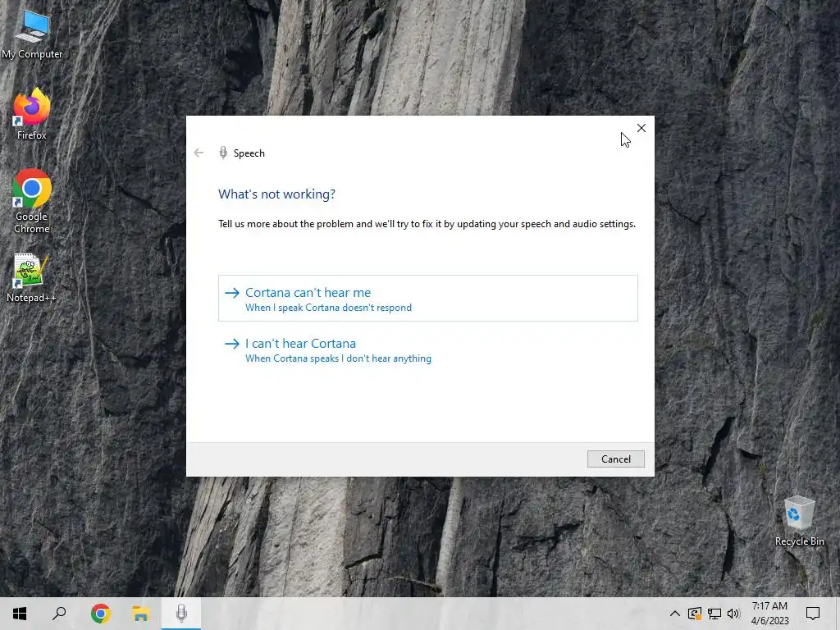Click "When Cortana speaks I don't hear anything"
Image resolution: width=840 pixels, height=630 pixels.
[338, 358]
